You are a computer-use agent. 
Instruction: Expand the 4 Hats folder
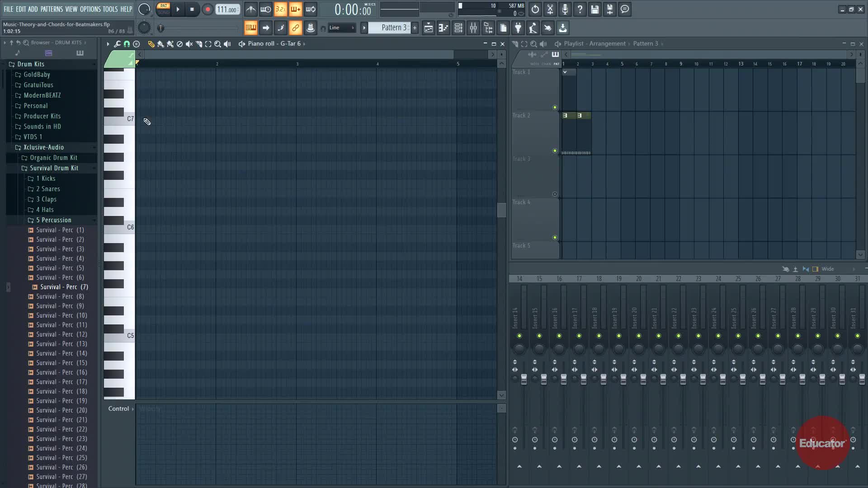45,210
